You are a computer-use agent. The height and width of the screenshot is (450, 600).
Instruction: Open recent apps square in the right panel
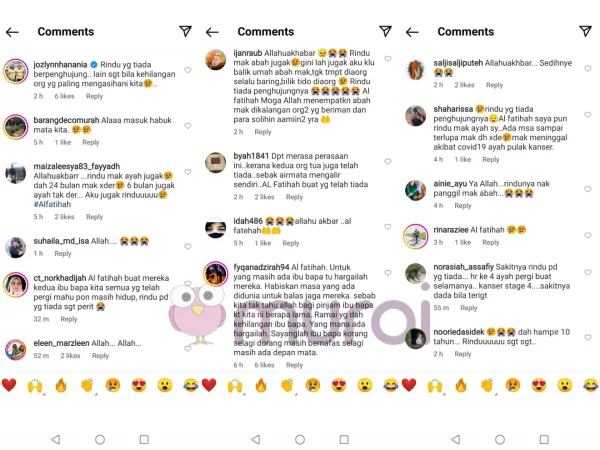click(x=544, y=439)
